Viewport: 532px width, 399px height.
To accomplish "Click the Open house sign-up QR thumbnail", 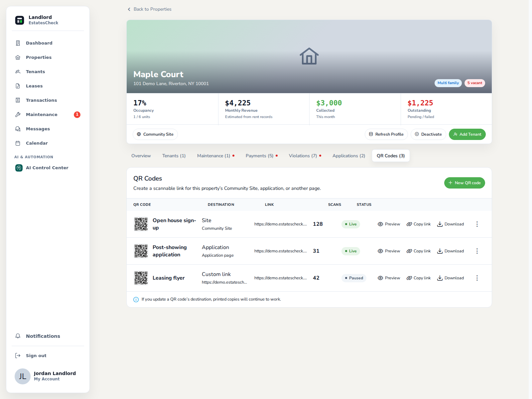I will [x=141, y=224].
